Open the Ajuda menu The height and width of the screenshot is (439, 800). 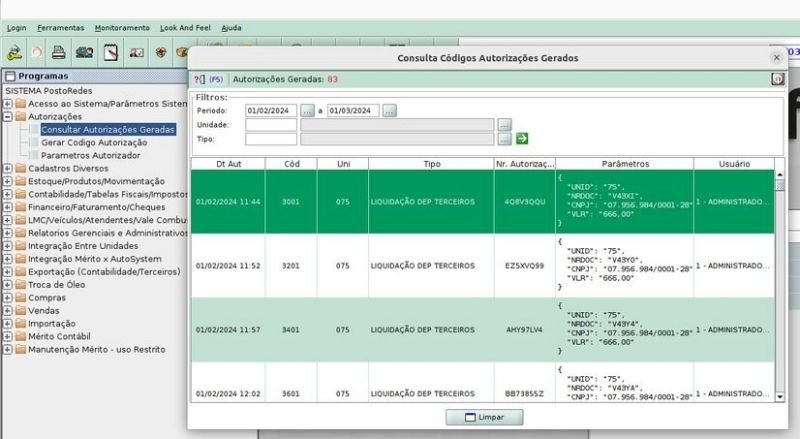(231, 28)
